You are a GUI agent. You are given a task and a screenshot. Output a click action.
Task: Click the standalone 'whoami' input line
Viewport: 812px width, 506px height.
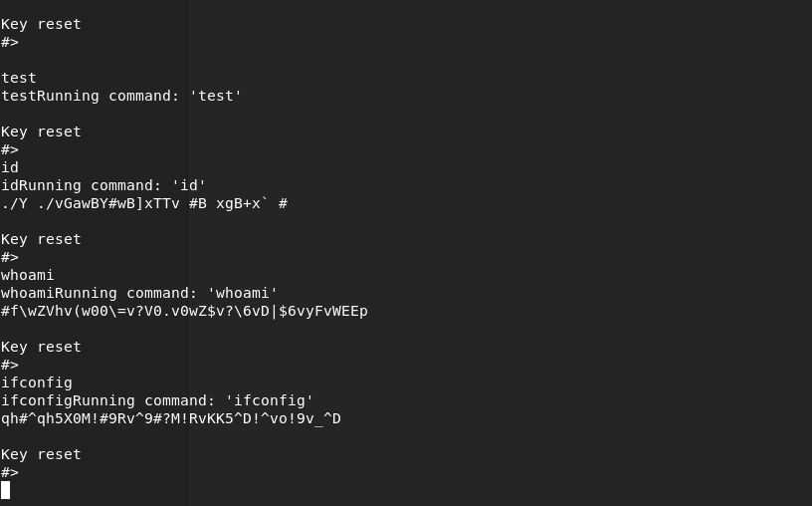point(28,275)
